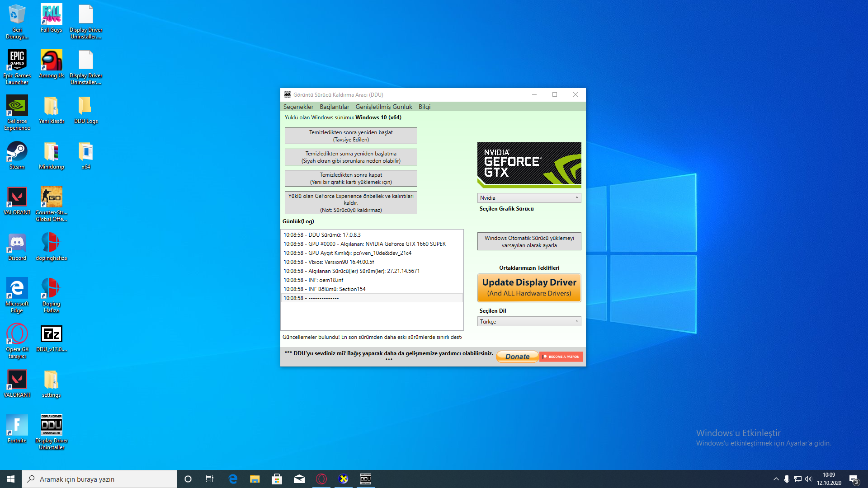
Task: Expand the Türkçe language dropdown
Action: point(529,322)
